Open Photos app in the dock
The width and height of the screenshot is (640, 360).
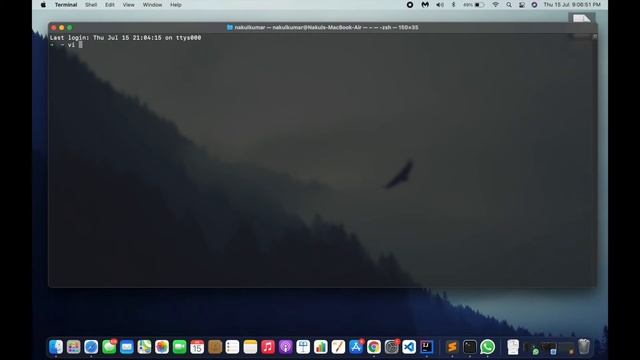point(162,347)
